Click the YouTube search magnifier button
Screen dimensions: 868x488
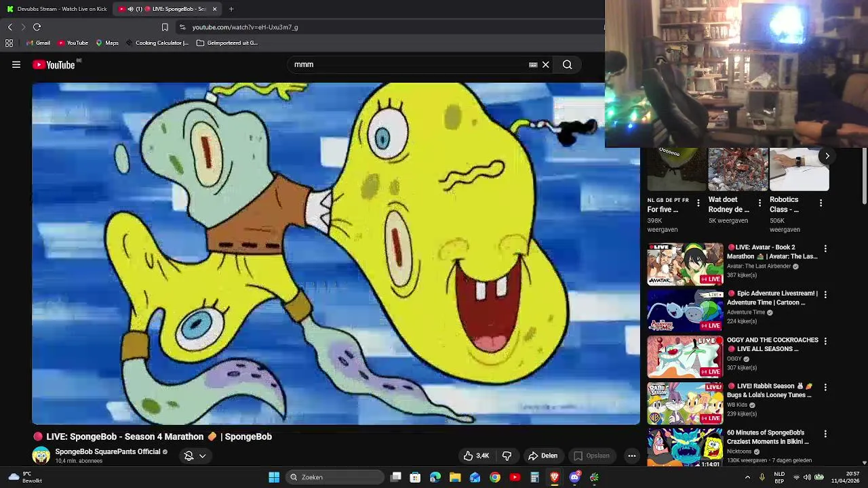tap(568, 65)
